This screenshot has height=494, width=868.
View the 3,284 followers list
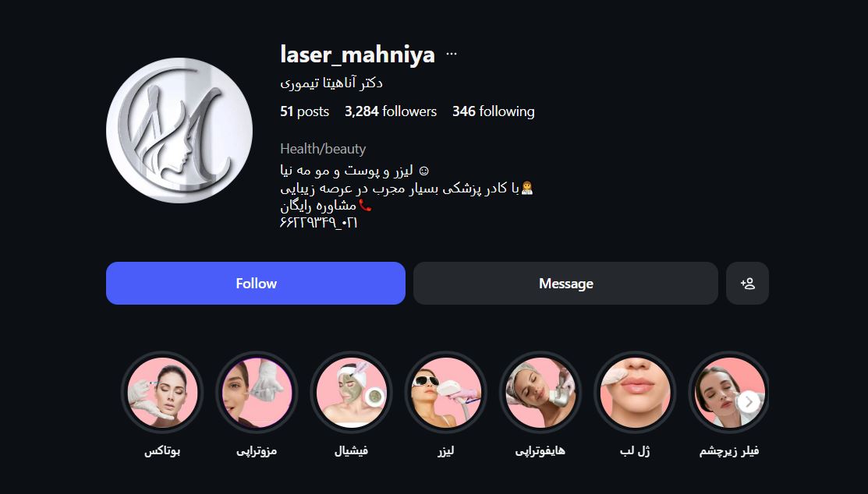tap(391, 111)
